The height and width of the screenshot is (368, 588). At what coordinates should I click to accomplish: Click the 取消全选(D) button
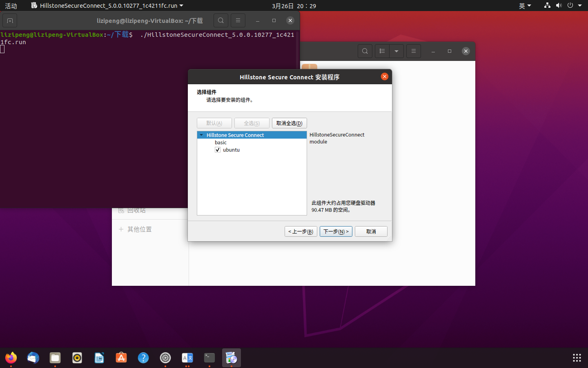pyautogui.click(x=290, y=123)
